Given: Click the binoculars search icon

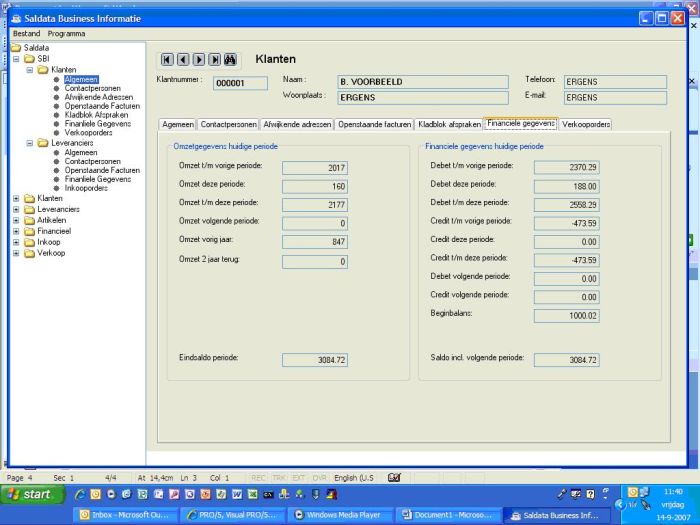Looking at the screenshot, I should tap(230, 59).
